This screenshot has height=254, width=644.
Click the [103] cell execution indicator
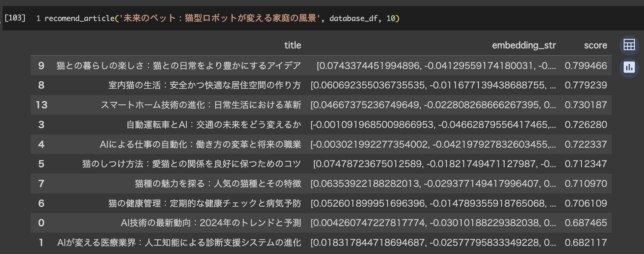tap(15, 18)
